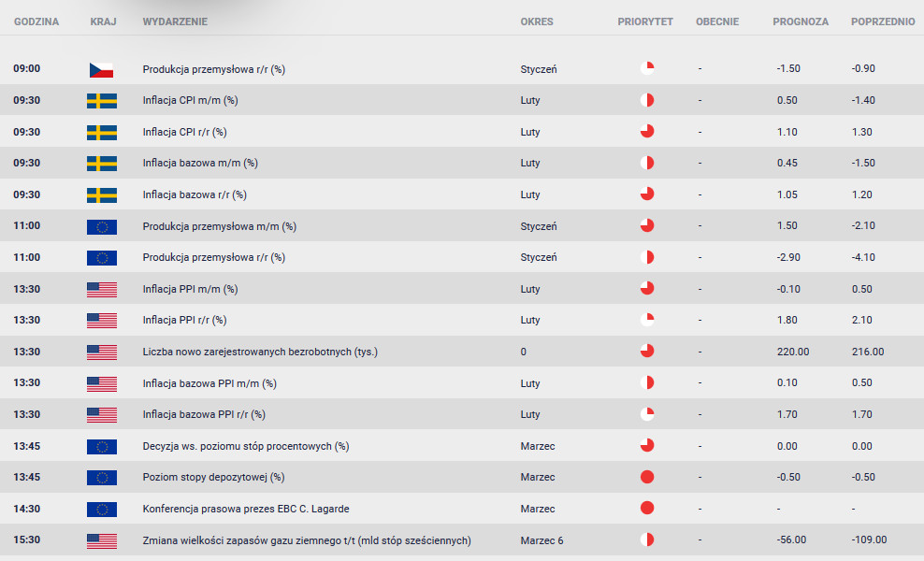Open Inflacja bazowa r/r (%) event
924x561 pixels.
pos(195,194)
